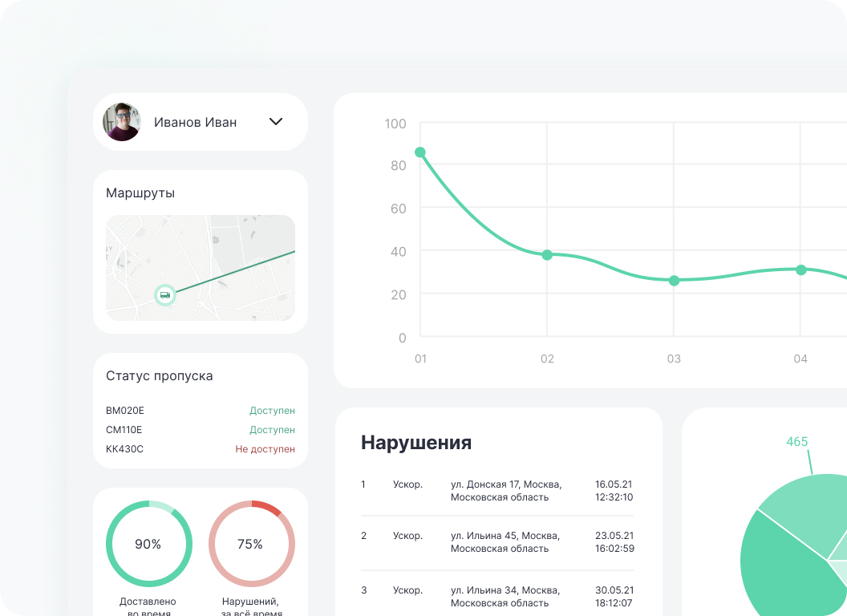
Task: Click Доступен status for BM020E
Action: point(272,411)
